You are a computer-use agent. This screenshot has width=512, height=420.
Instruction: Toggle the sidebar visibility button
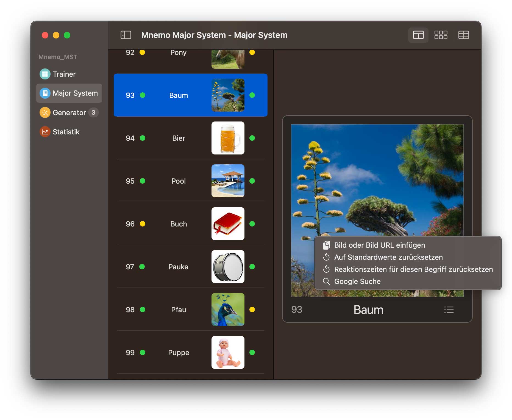click(126, 35)
